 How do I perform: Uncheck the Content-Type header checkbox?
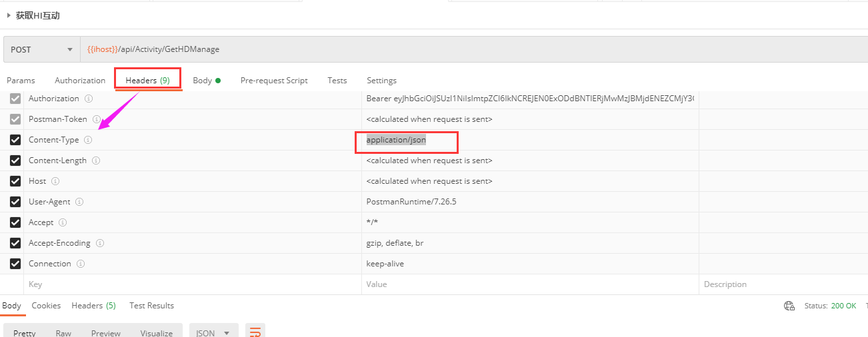point(15,140)
